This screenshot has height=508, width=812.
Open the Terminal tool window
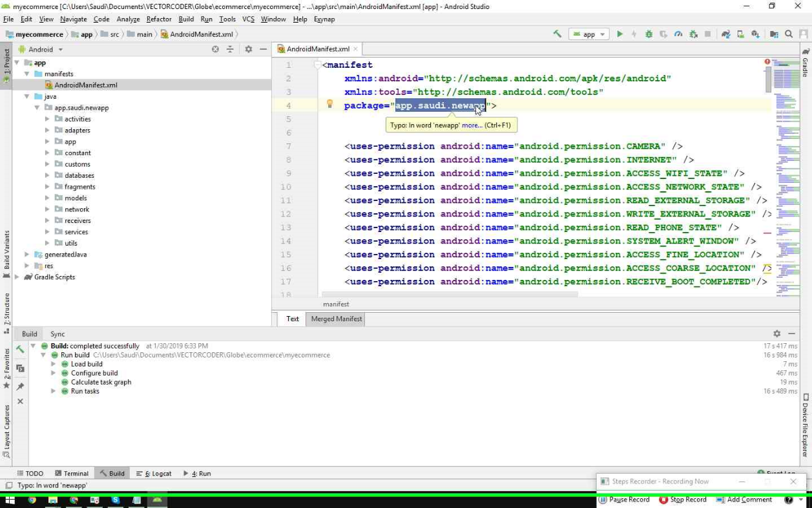72,473
